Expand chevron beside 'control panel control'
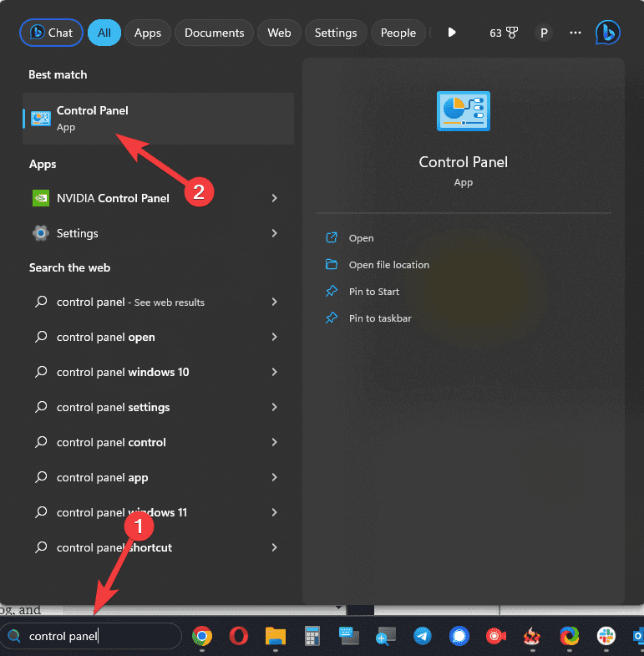This screenshot has height=656, width=644. tap(274, 442)
